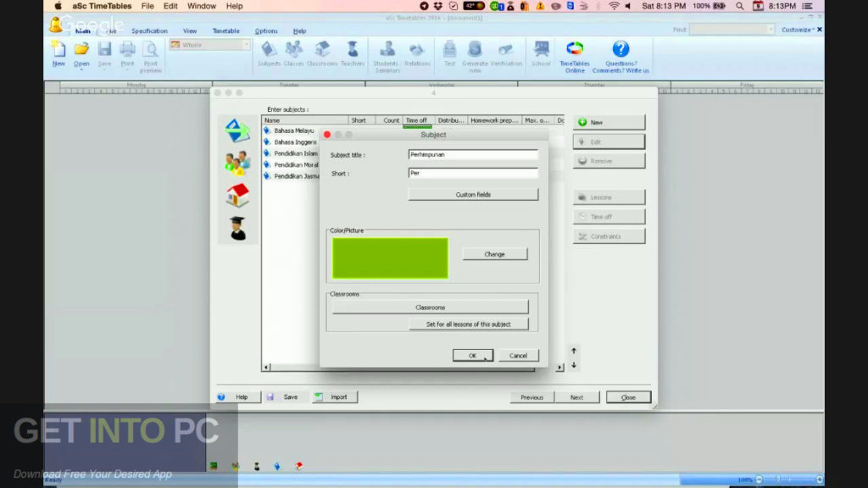Select the Pendidikan Moral subject row

291,165
